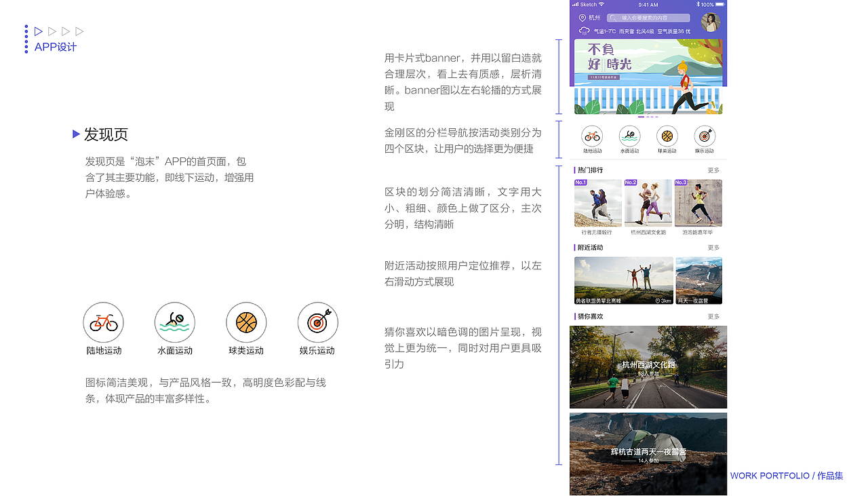Open the No.1 行者无疆毅行 thumbnail
Screen dimensions: 868x496
pos(597,202)
